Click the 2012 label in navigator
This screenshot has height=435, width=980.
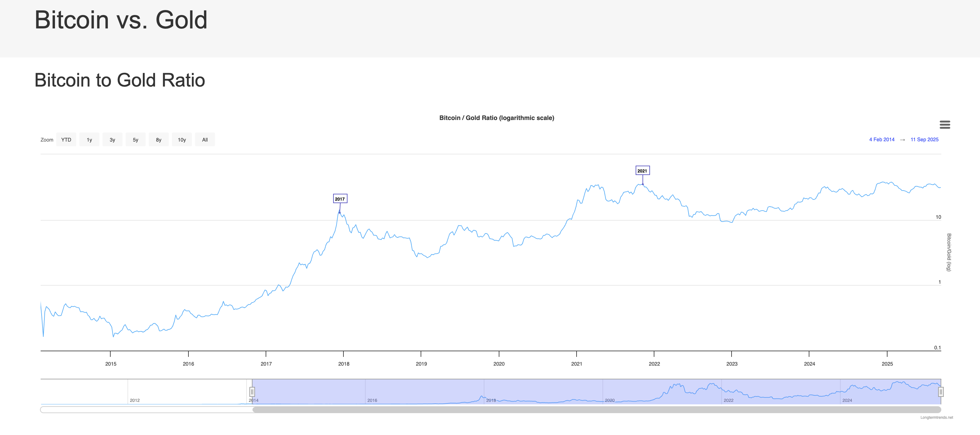point(135,400)
